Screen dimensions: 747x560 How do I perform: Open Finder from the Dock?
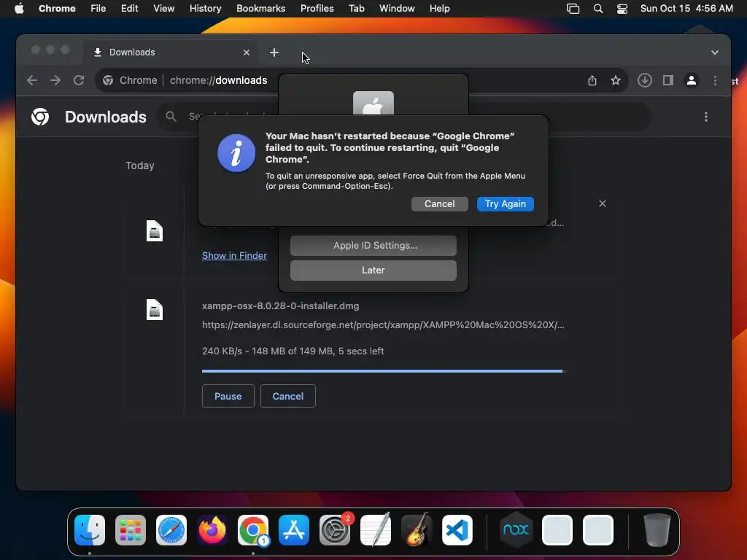(x=90, y=530)
